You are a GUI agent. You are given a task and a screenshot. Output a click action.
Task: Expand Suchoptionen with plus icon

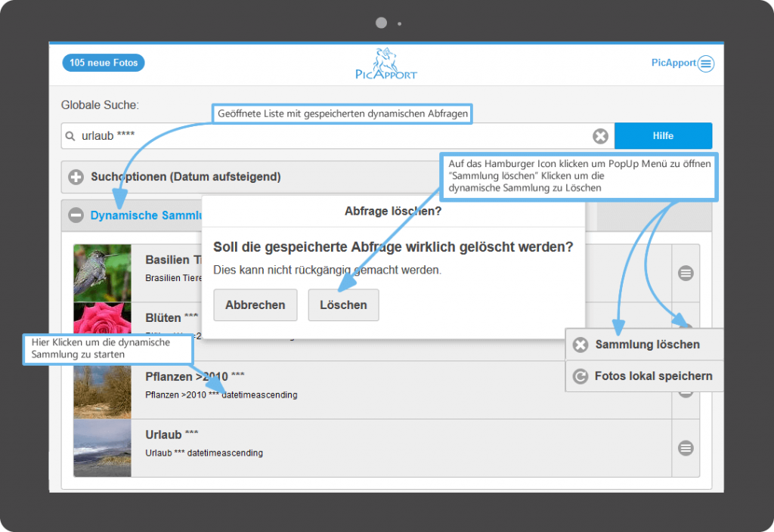[x=76, y=177]
